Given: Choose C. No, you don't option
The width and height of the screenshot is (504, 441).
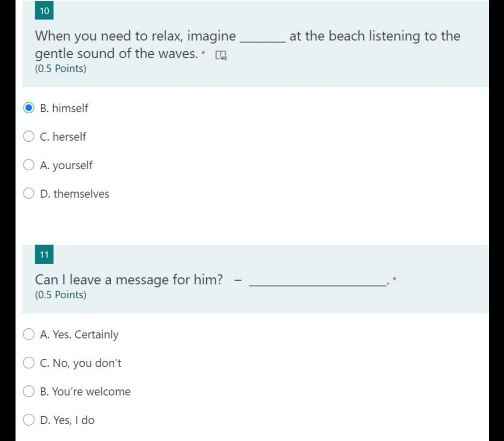Looking at the screenshot, I should point(29,363).
